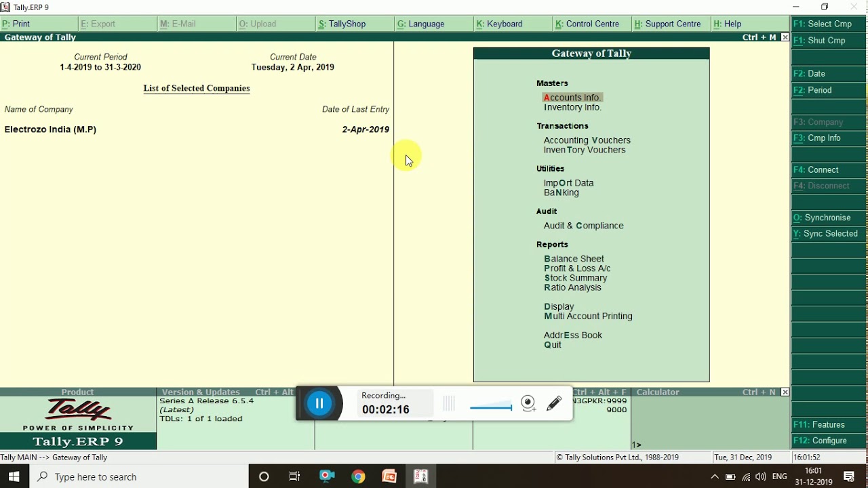868x488 pixels.
Task: Open the Balance Sheet report
Action: pyautogui.click(x=574, y=259)
